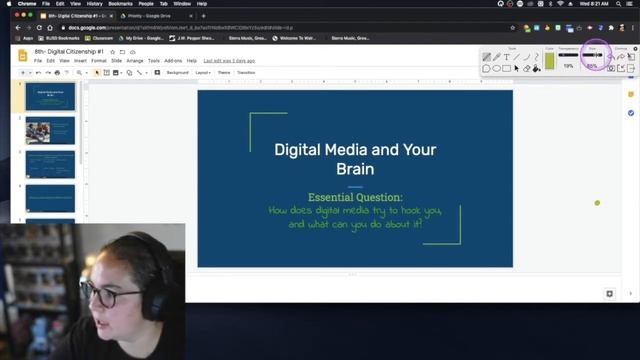Switch to the Priority - Google Drive tab
The height and width of the screenshot is (360, 640).
point(155,16)
